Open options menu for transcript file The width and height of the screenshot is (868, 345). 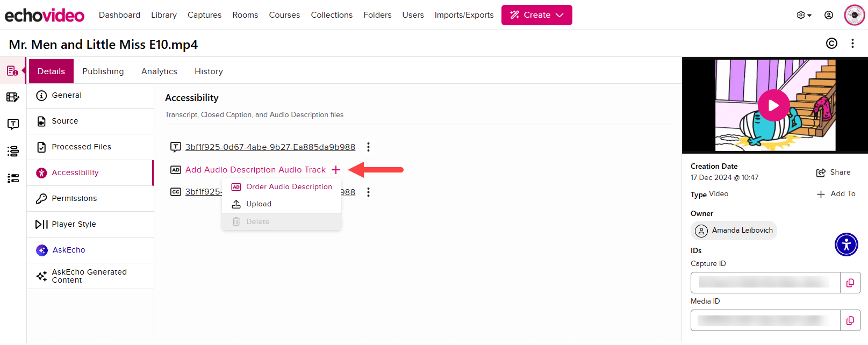pos(368,147)
